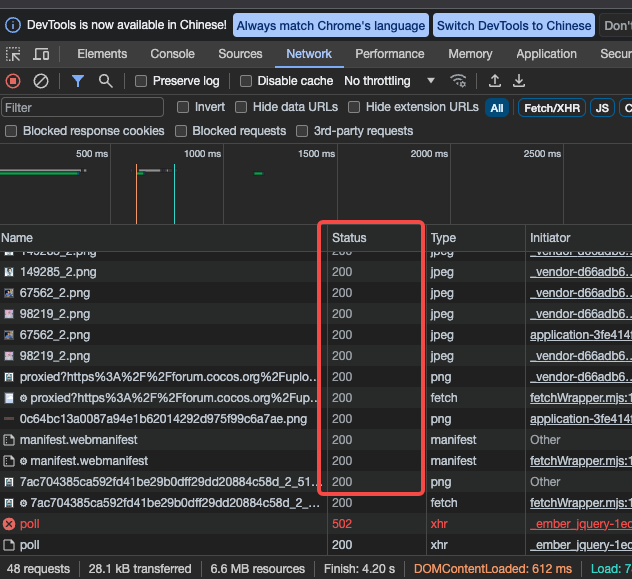The image size is (632, 579).
Task: Open network conditions Wi-Fi icon
Action: point(458,81)
